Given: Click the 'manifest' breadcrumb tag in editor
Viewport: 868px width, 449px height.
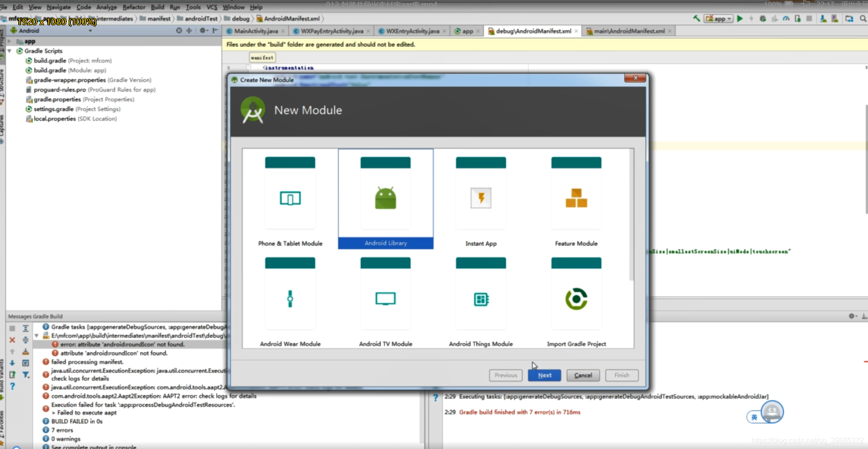Looking at the screenshot, I should click(262, 58).
